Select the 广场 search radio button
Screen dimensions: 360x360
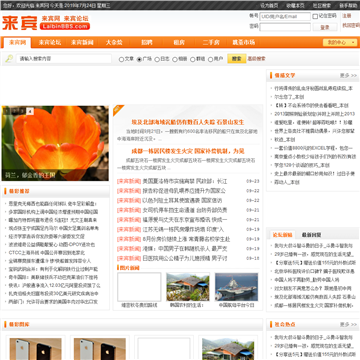click(139, 59)
